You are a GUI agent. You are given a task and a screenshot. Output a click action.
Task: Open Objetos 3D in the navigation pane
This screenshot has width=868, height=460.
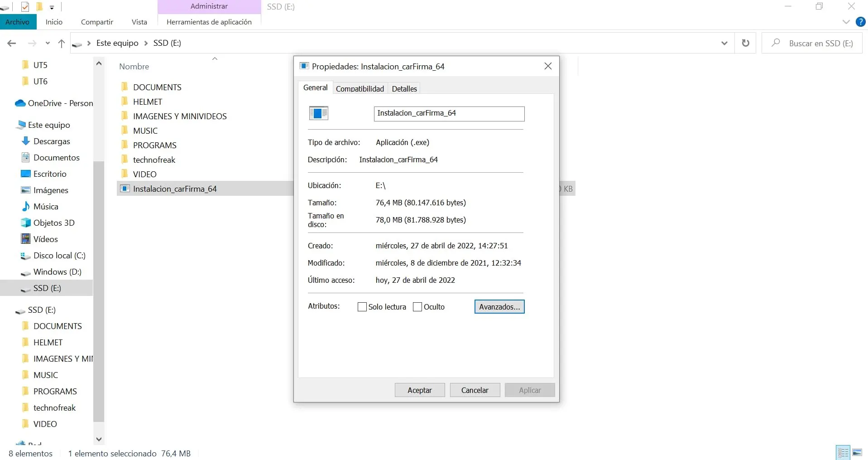(x=48, y=223)
